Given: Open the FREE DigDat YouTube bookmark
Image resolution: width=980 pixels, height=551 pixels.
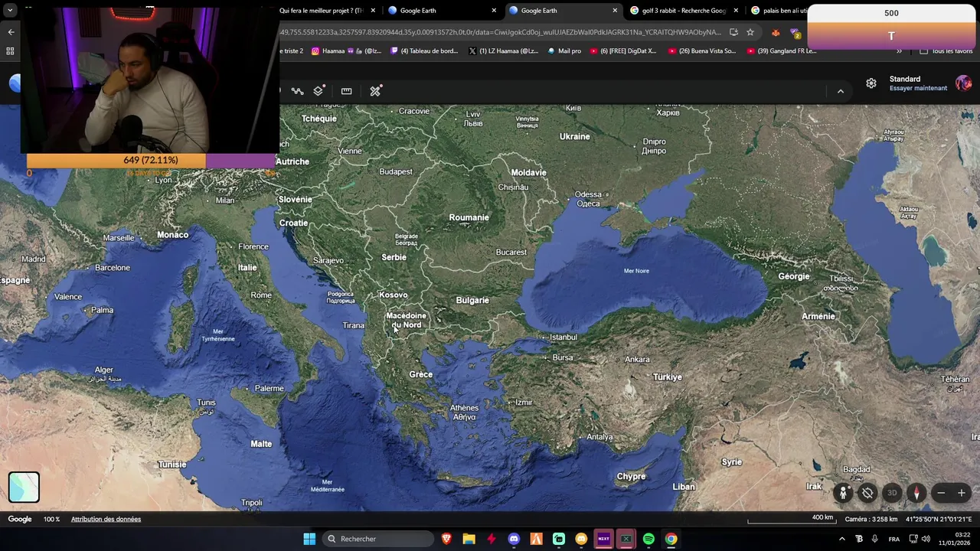Looking at the screenshot, I should point(622,51).
